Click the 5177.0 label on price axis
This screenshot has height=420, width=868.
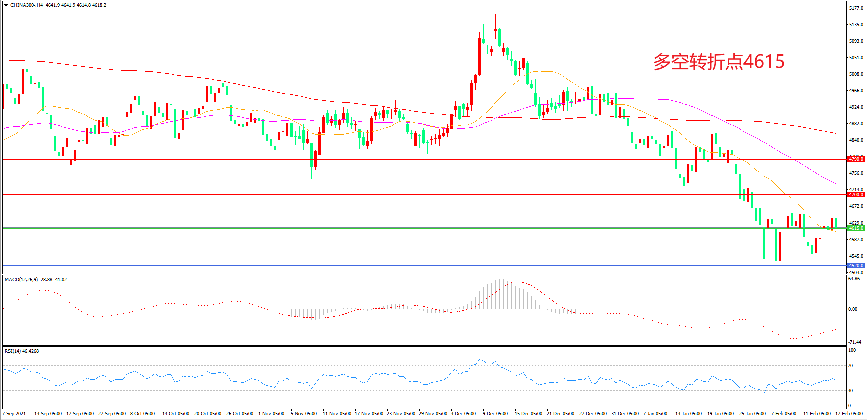(857, 8)
